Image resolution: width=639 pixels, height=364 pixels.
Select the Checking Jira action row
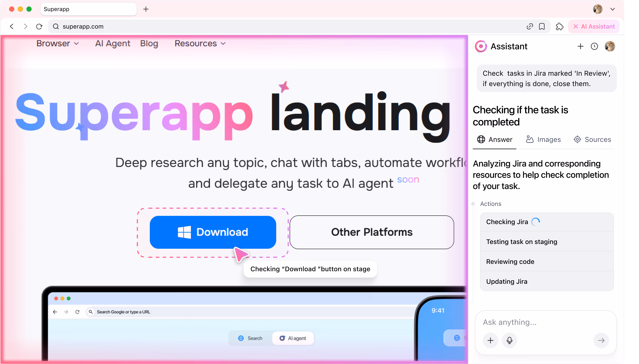(x=547, y=222)
